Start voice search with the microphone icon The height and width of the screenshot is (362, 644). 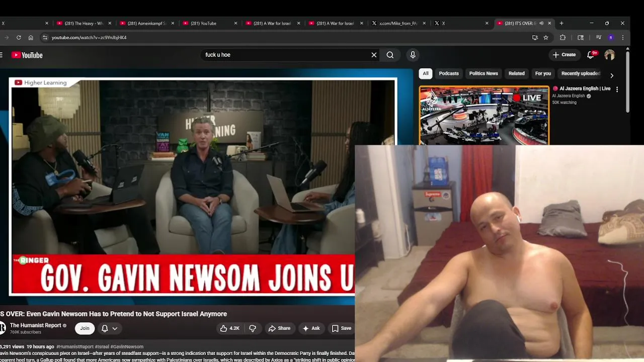413,55
